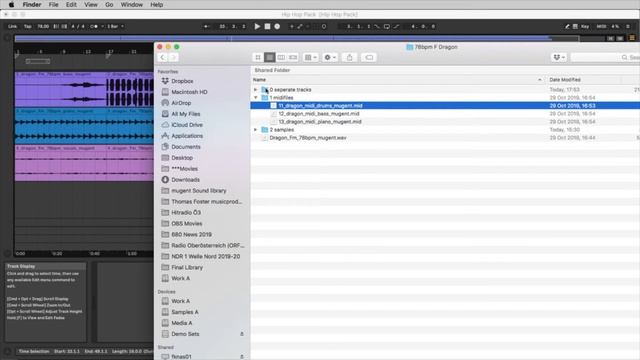This screenshot has width=640, height=360.
Task: Open the View menu
Action: click(91, 5)
